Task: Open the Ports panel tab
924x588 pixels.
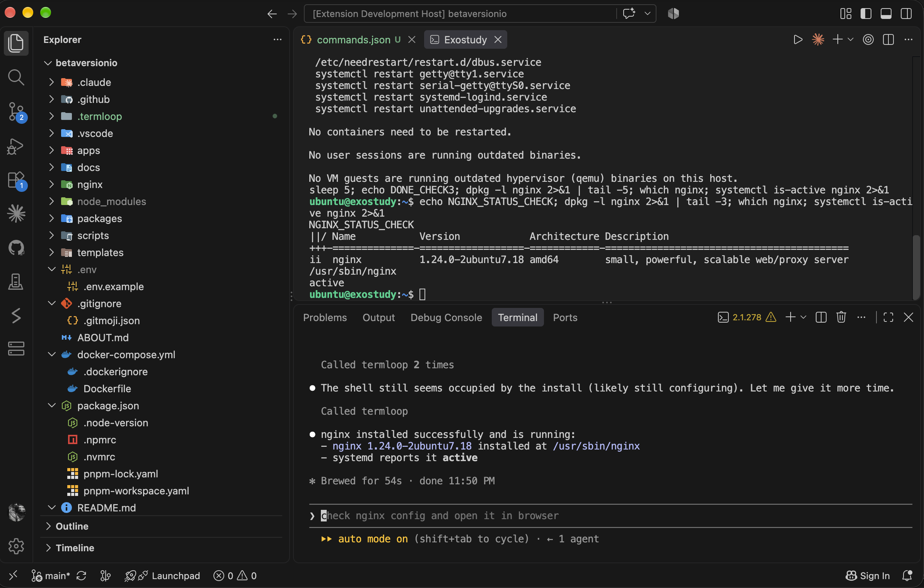Action: coord(565,317)
